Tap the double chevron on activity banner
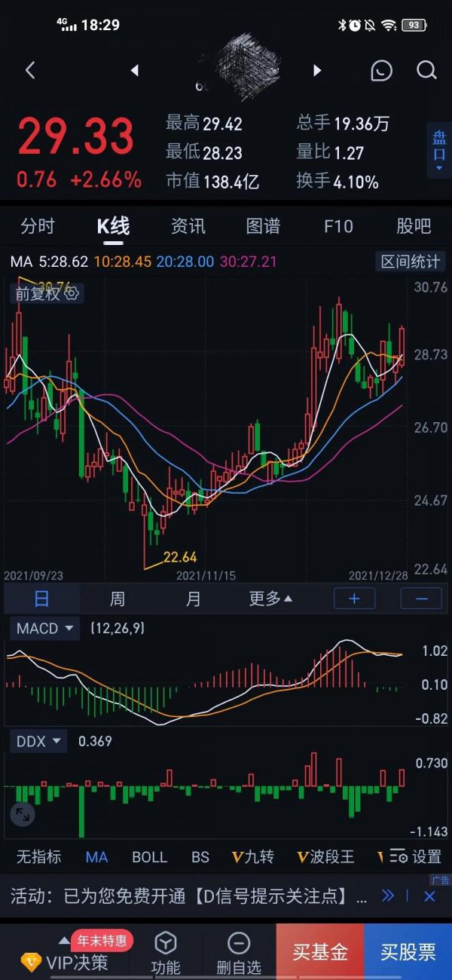 388,896
